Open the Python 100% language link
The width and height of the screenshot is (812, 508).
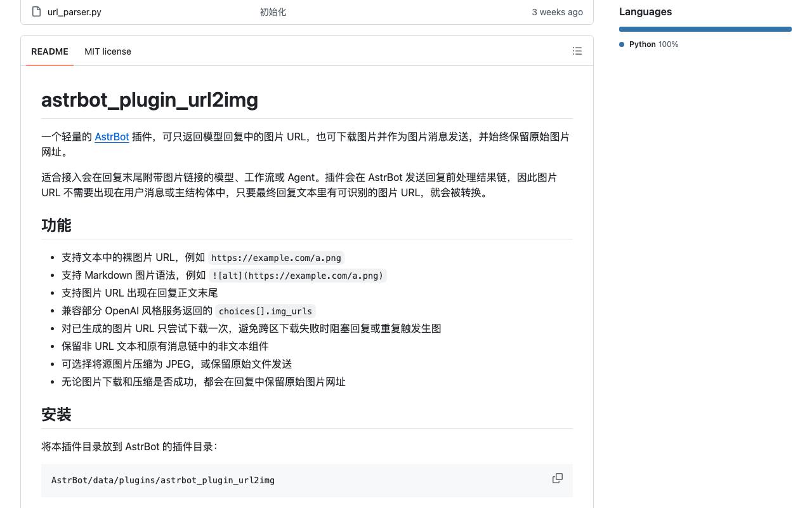tap(649, 44)
